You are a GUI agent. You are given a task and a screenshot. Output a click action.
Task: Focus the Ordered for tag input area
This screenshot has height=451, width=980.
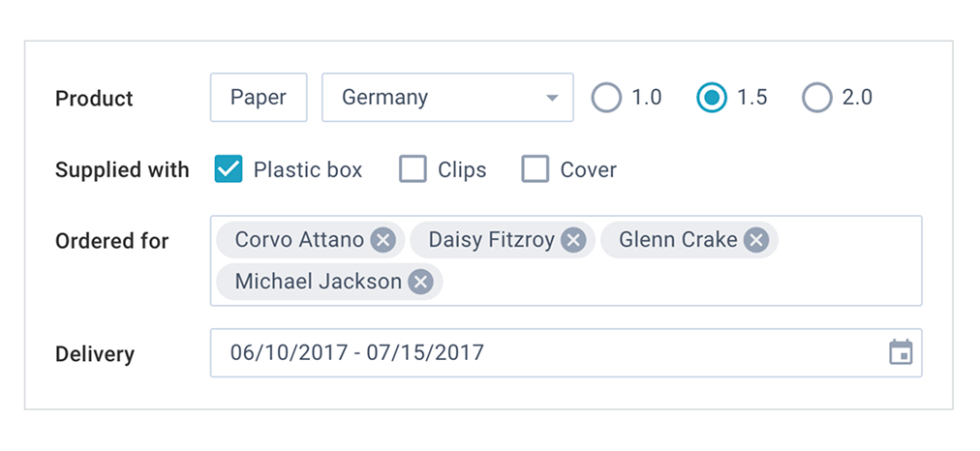(x=678, y=282)
